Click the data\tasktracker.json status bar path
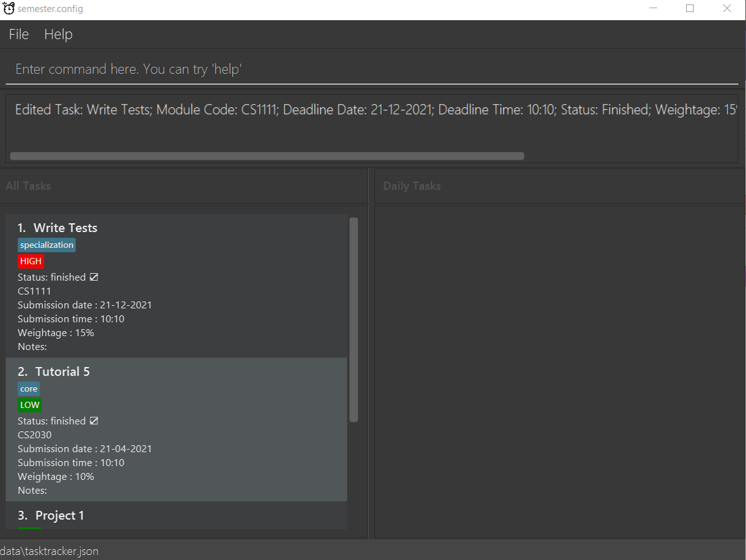 (49, 551)
